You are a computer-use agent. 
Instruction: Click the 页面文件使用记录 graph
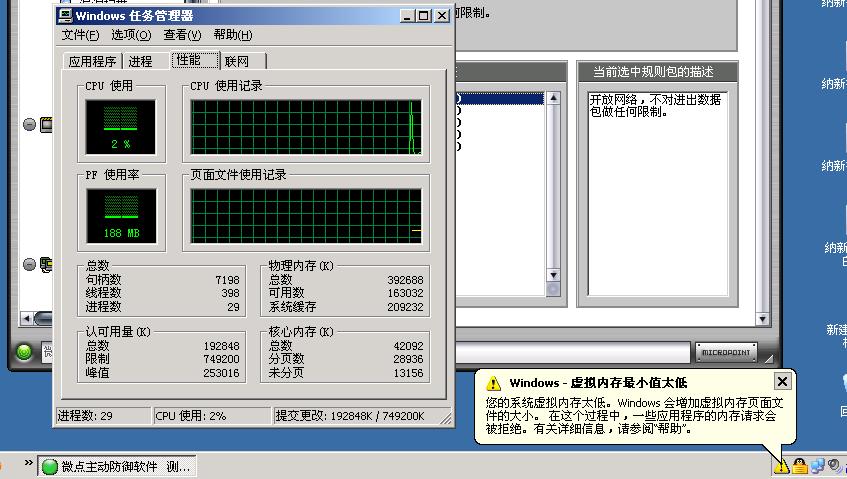coord(306,216)
